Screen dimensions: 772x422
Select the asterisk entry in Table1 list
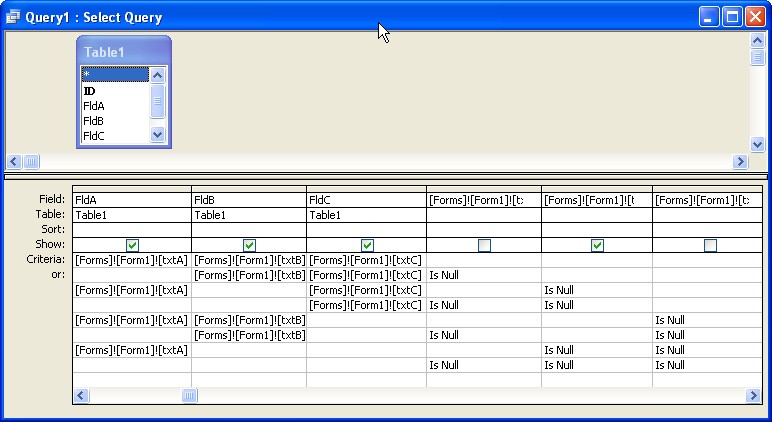coord(115,74)
